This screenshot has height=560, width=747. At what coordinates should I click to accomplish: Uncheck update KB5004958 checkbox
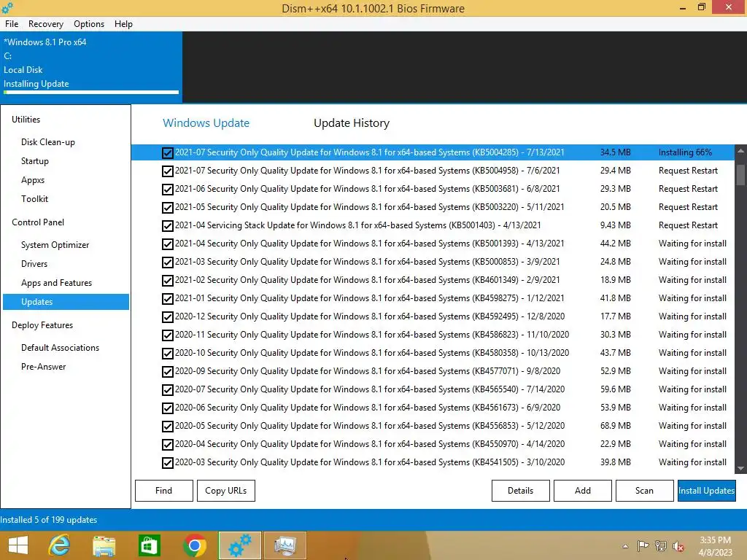[x=167, y=171]
